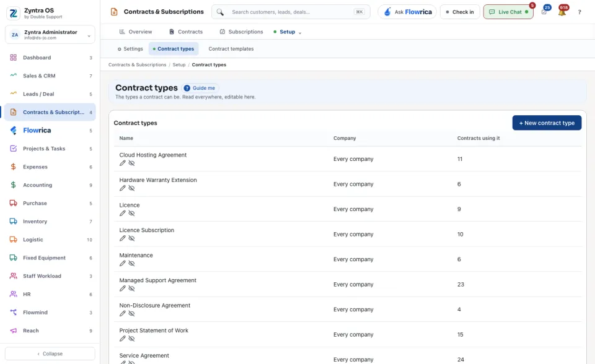The height and width of the screenshot is (364, 595).
Task: Click the Name column header
Action: coord(126,138)
